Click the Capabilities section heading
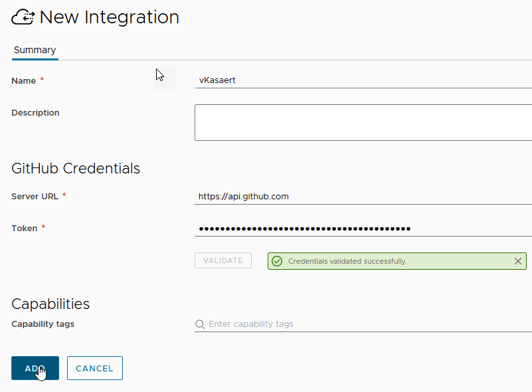This screenshot has width=532, height=392. pyautogui.click(x=50, y=304)
